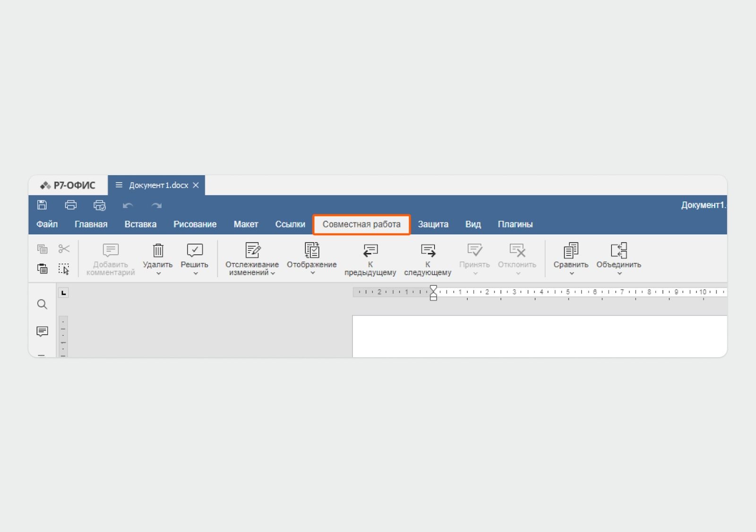Switch to the Плагины tab

point(515,224)
